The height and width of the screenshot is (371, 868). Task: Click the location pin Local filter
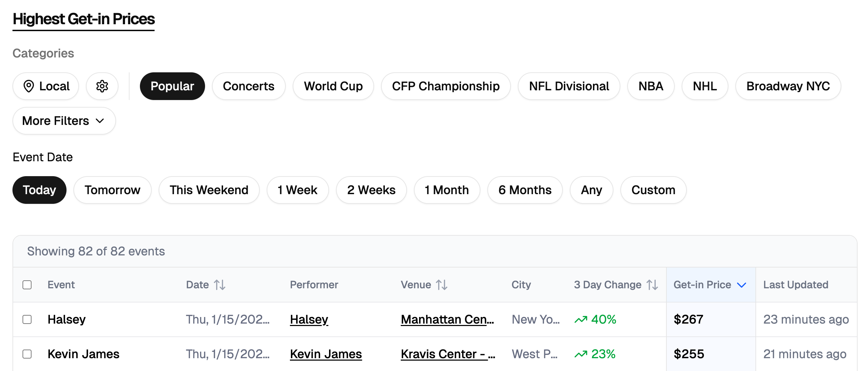click(46, 86)
